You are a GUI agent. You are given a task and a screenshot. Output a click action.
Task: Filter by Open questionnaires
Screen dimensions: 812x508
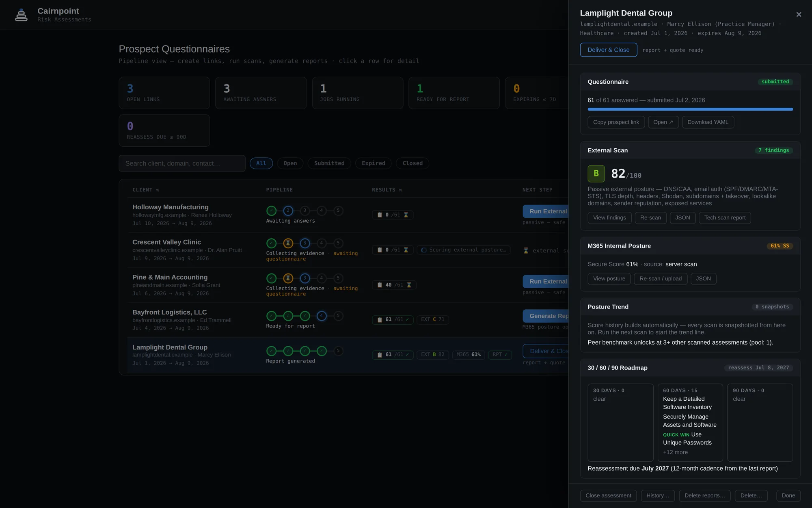pos(290,163)
